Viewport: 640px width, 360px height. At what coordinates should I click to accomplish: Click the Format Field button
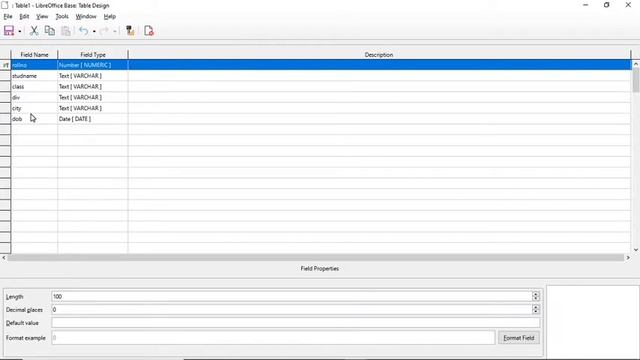point(519,338)
